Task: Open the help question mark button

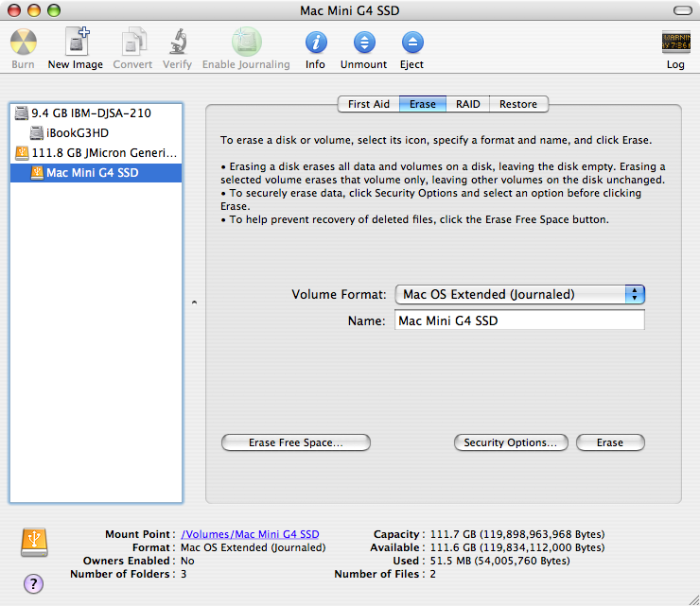Action: (x=33, y=583)
